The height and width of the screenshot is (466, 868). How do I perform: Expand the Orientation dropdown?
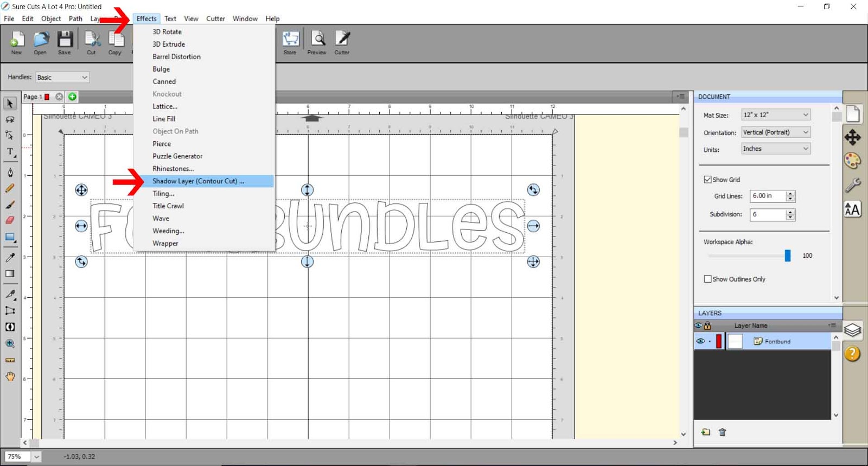point(776,132)
